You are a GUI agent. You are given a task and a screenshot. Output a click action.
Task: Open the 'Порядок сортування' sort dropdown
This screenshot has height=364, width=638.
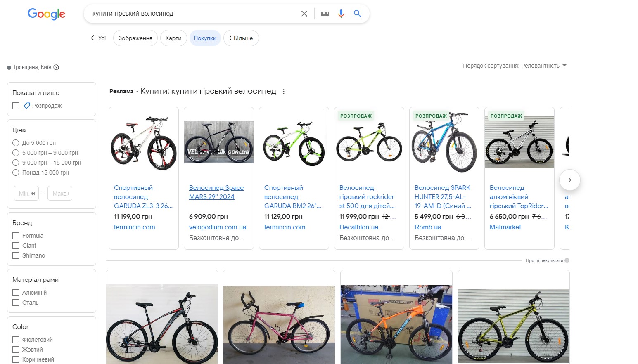tap(515, 66)
